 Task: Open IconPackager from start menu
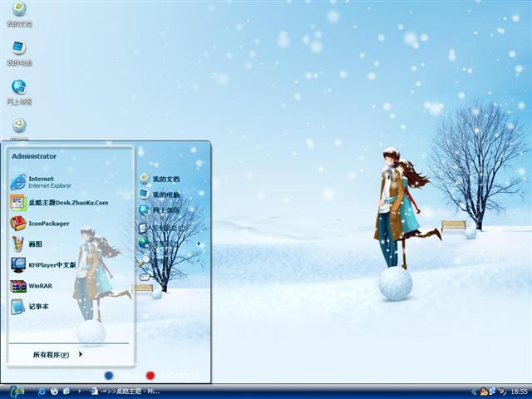tap(40, 224)
